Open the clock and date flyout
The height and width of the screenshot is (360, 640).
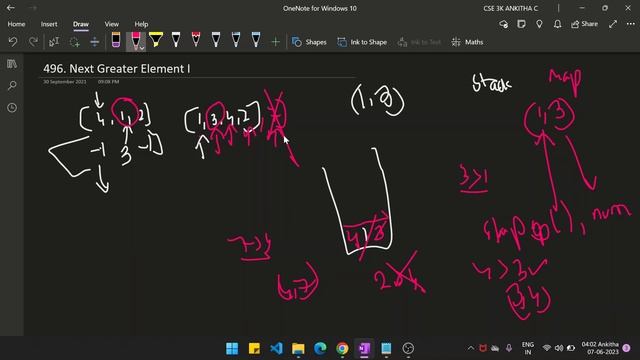pyautogui.click(x=600, y=348)
